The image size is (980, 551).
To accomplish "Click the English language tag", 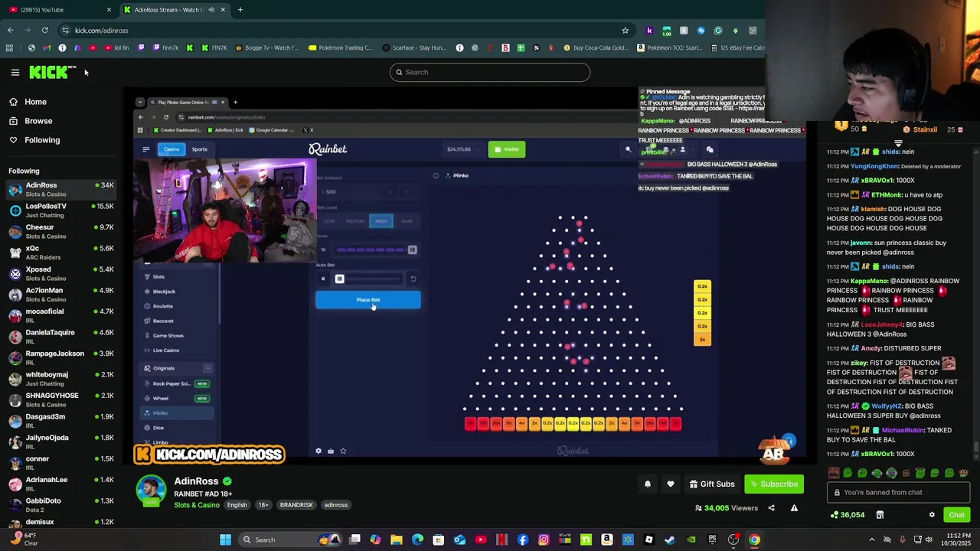I will click(237, 505).
